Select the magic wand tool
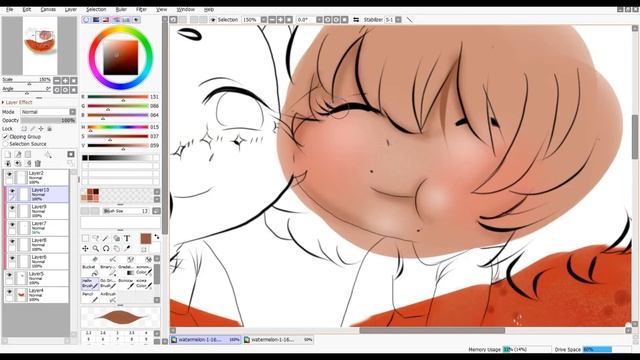Screen dimensions: 640x360 pos(106,238)
